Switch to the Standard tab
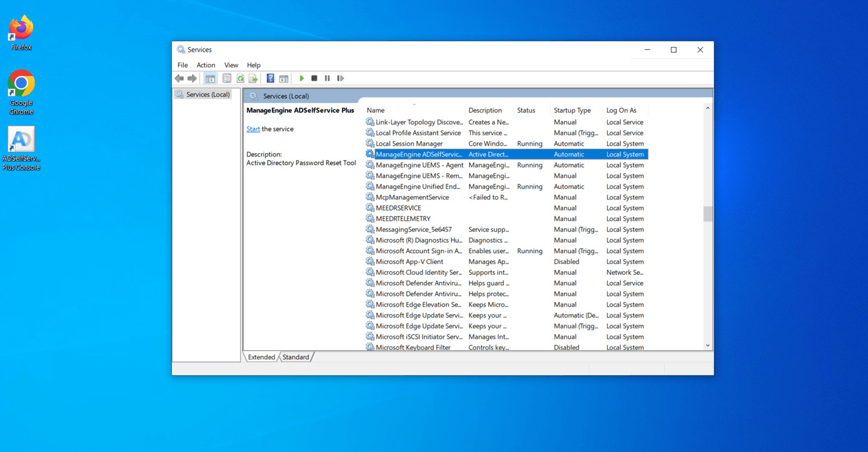The image size is (868, 452). (x=296, y=357)
